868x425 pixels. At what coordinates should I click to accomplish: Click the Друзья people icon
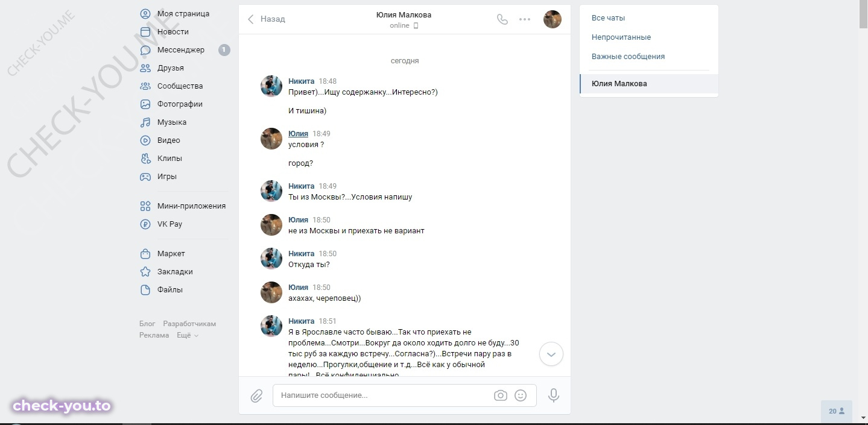click(145, 68)
